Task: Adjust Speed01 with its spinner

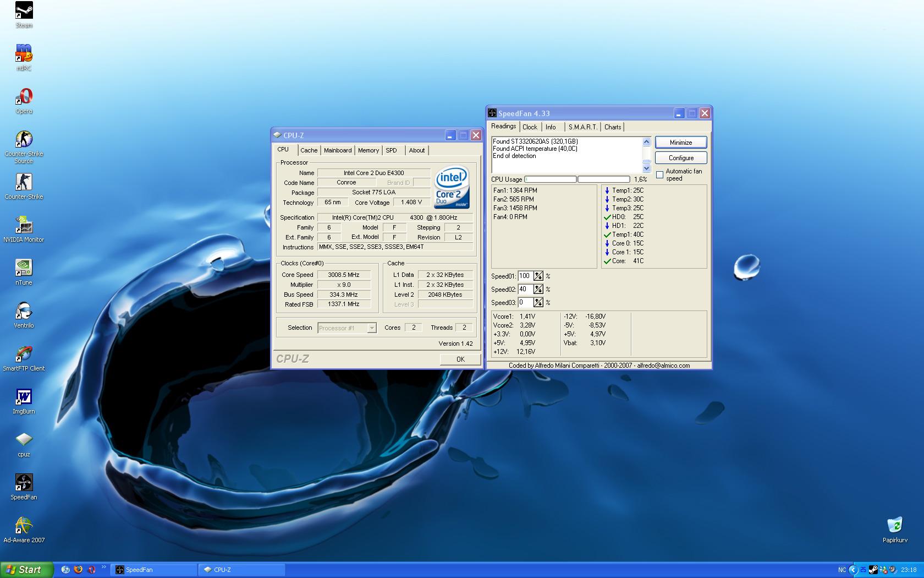Action: pos(538,276)
